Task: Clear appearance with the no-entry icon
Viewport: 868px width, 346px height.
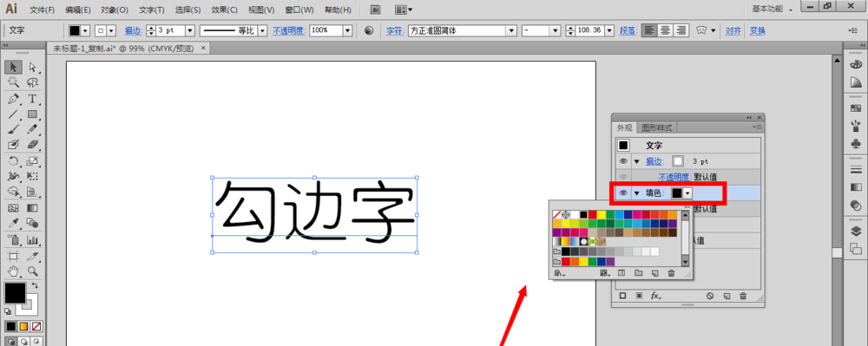Action: click(710, 296)
